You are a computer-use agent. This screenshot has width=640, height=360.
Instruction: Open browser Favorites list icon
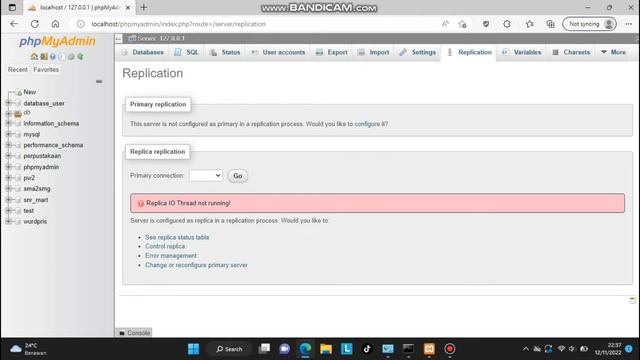click(x=529, y=24)
